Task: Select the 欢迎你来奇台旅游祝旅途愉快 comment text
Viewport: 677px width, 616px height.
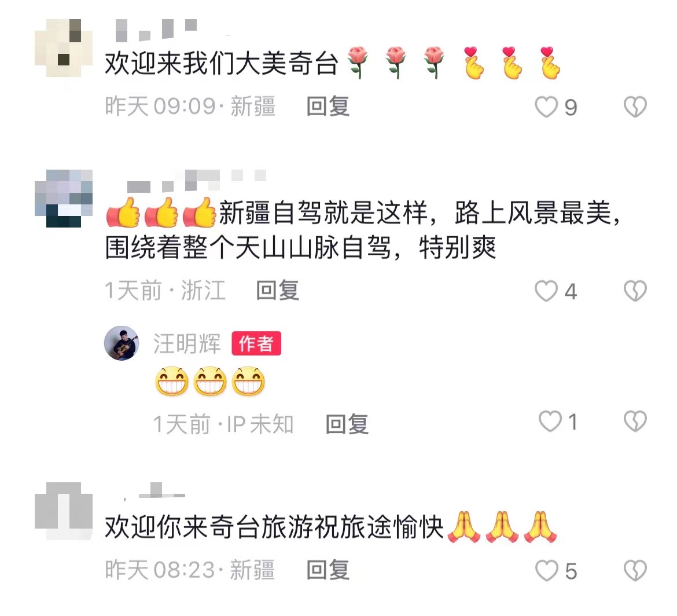Action: pos(331,527)
